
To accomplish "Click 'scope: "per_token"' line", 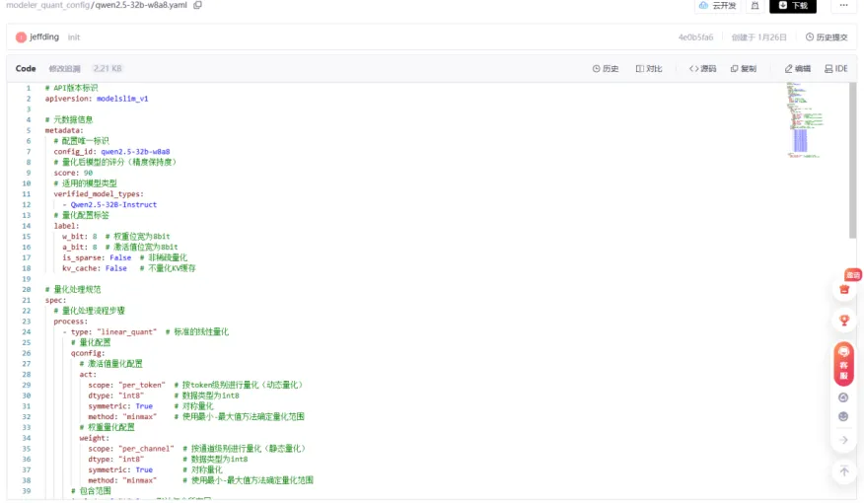I will point(195,385).
